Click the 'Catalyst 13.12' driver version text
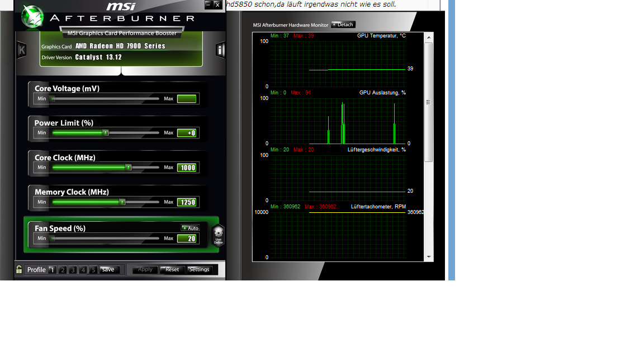The width and height of the screenshot is (644, 362). point(98,57)
